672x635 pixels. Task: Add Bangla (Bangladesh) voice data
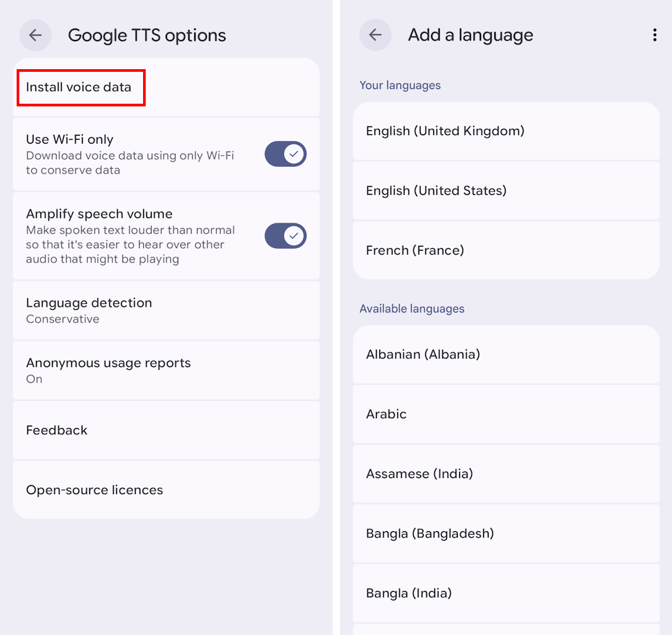pyautogui.click(x=506, y=533)
